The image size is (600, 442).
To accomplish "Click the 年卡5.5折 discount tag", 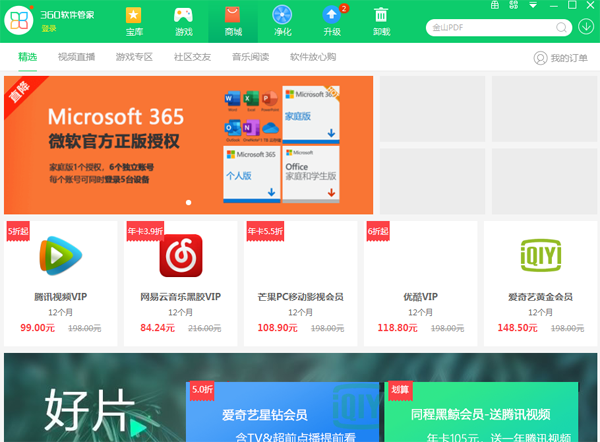I will (x=265, y=231).
